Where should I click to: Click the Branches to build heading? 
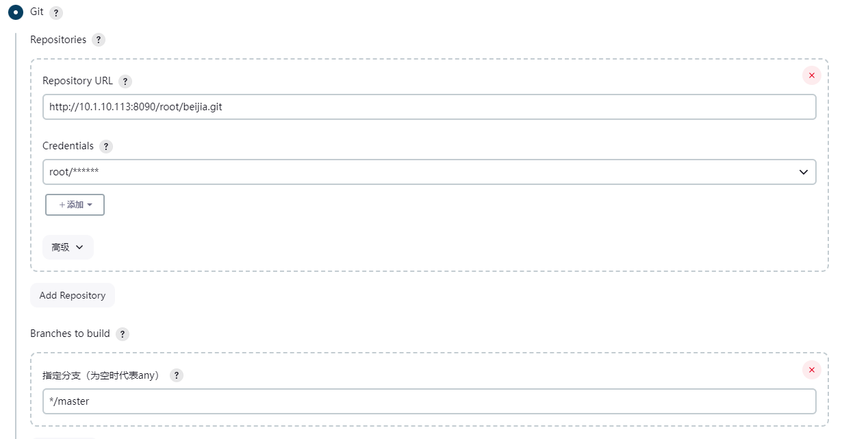coord(70,334)
